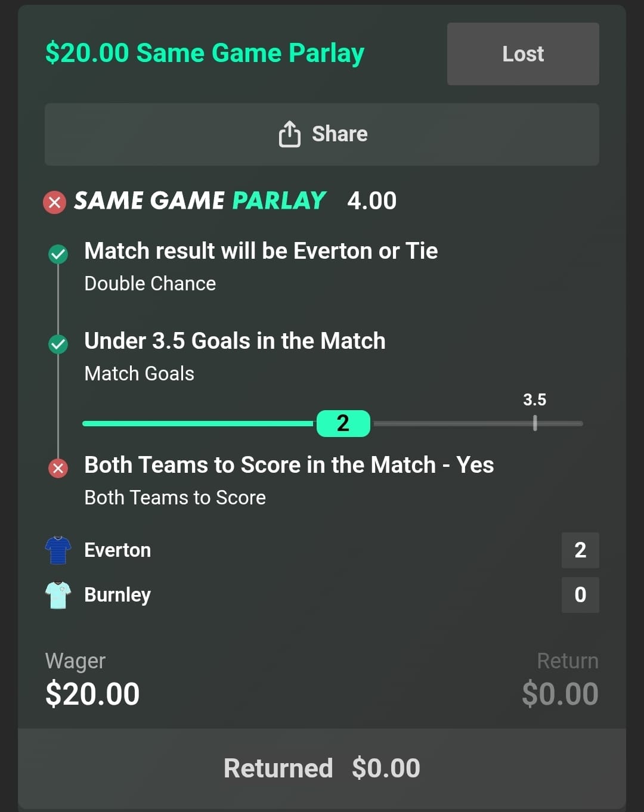The height and width of the screenshot is (812, 644).
Task: Click the Burnley score box showing 0
Action: (x=580, y=594)
